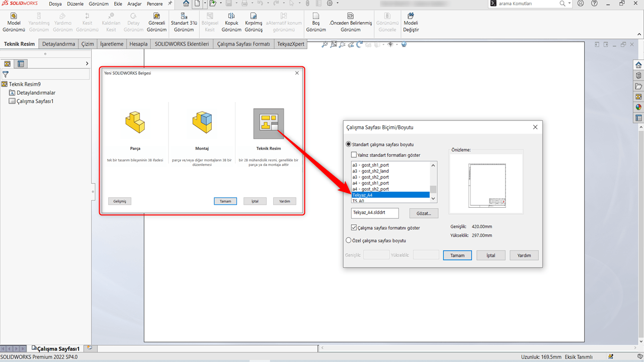Viewport: 644px width, 362px height.
Task: Click Tamam in Yeni SOLIDWORKS Belgesi dialog
Action: pos(225,201)
